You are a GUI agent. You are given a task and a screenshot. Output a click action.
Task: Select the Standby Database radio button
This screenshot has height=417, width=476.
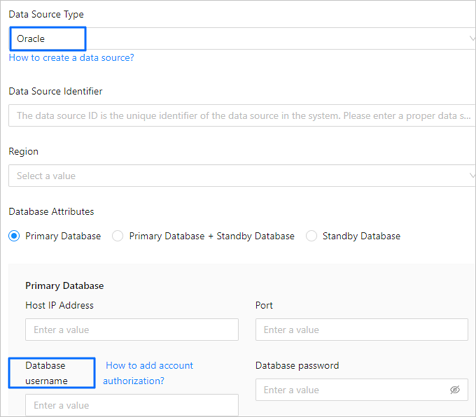click(x=311, y=236)
